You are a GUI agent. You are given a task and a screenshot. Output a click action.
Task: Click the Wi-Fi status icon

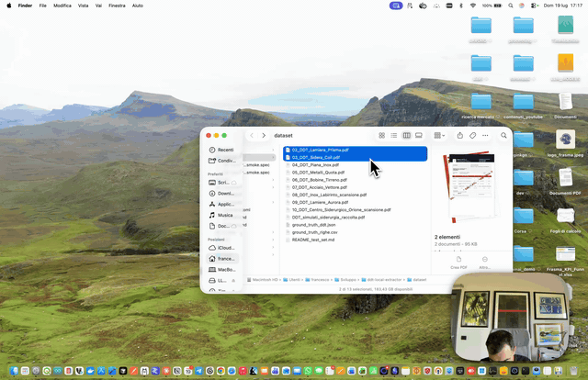[473, 6]
